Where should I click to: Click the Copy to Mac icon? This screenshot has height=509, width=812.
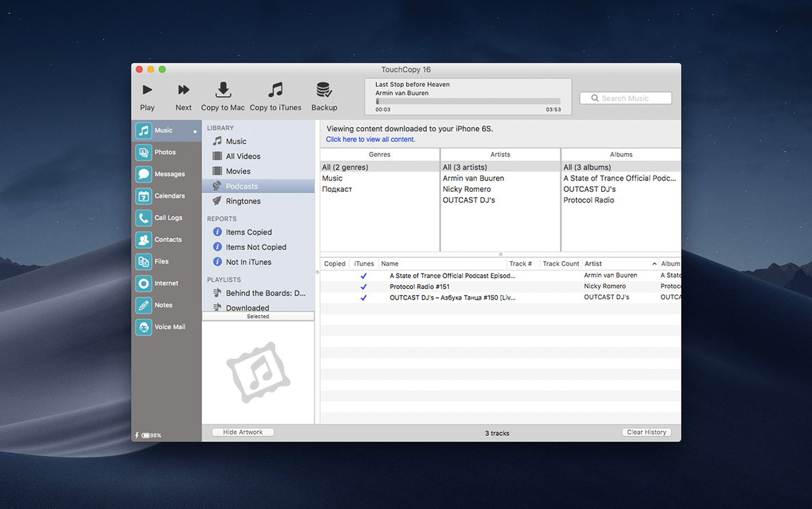tap(222, 90)
